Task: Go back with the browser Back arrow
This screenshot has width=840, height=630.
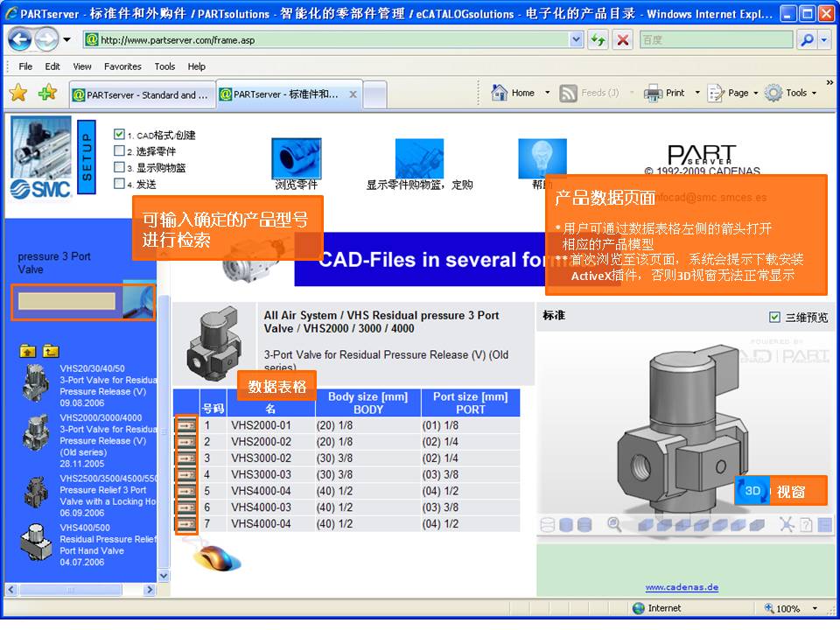Action: (20, 39)
